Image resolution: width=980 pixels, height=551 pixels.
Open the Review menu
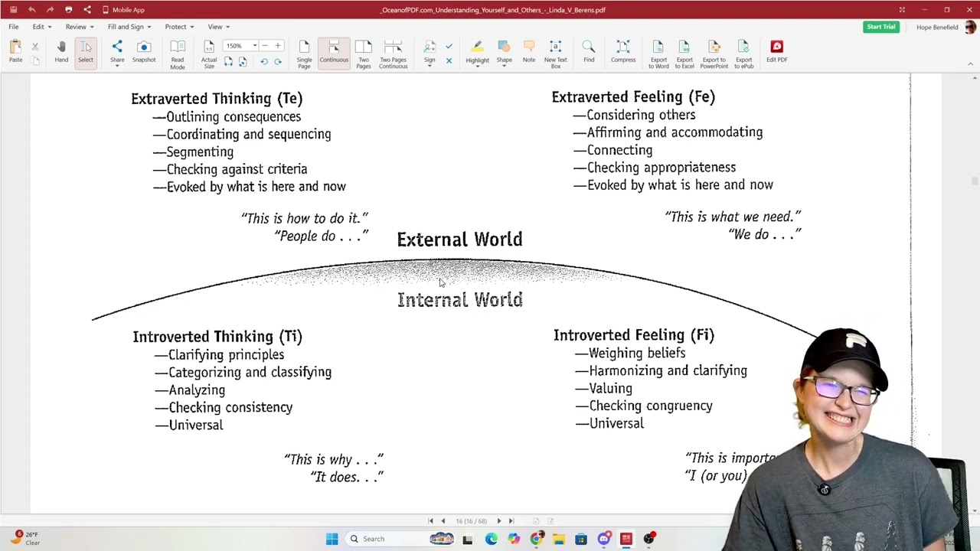click(x=79, y=27)
